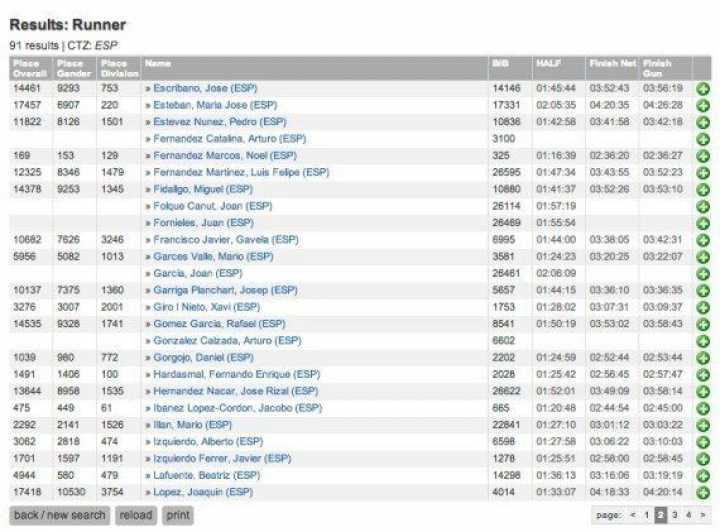Jump to results page 4
The image size is (720, 532).
coord(689,515)
